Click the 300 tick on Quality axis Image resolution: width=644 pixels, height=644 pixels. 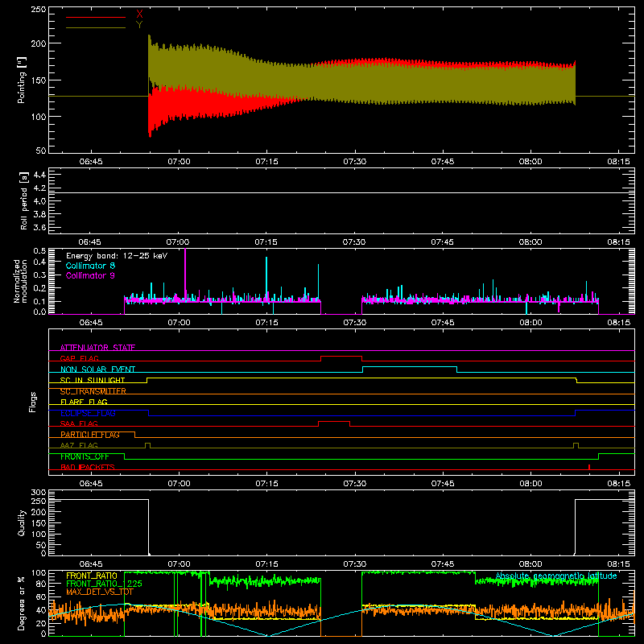[x=39, y=493]
